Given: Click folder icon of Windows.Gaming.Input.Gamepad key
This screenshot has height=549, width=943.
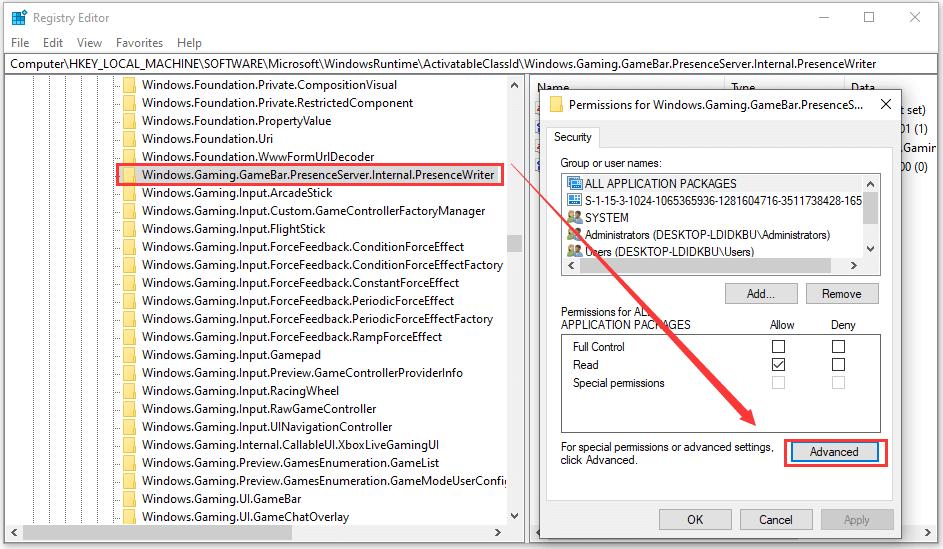Looking at the screenshot, I should (129, 355).
